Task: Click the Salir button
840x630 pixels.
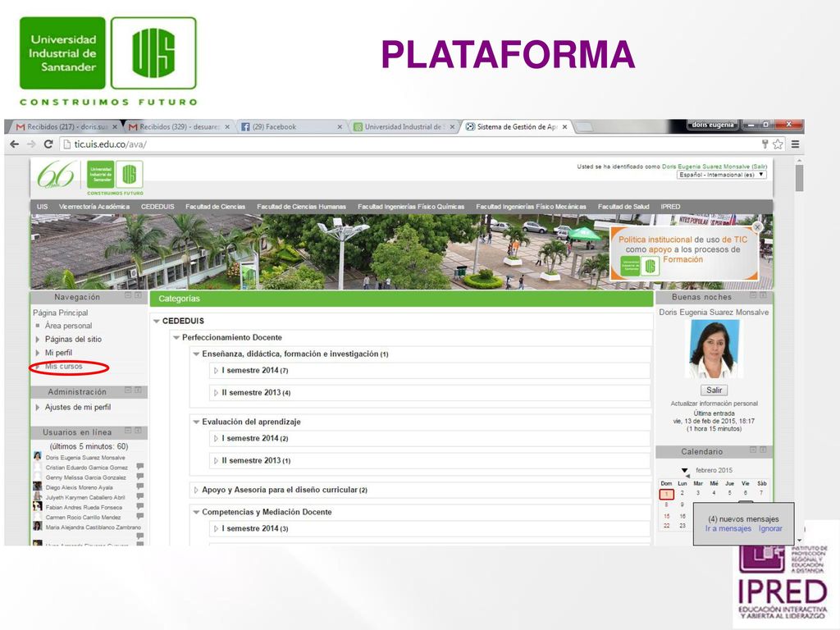Action: [x=714, y=390]
